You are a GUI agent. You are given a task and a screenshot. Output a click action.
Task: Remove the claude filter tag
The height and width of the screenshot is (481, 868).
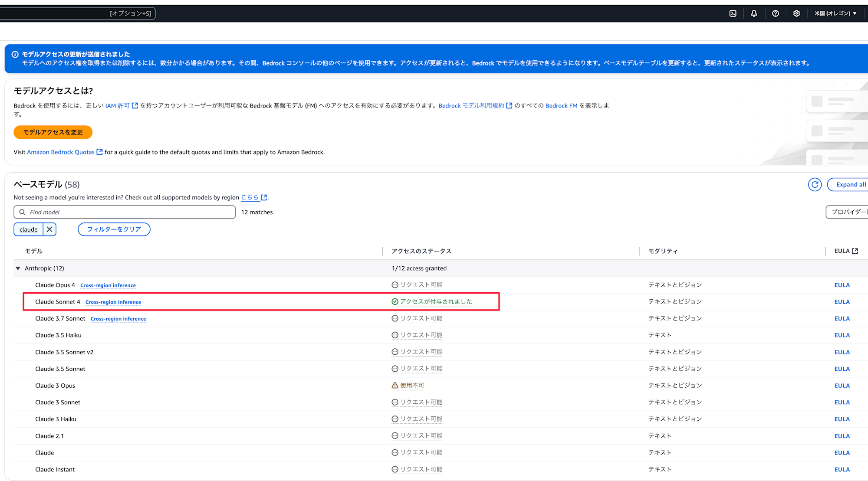click(49, 229)
